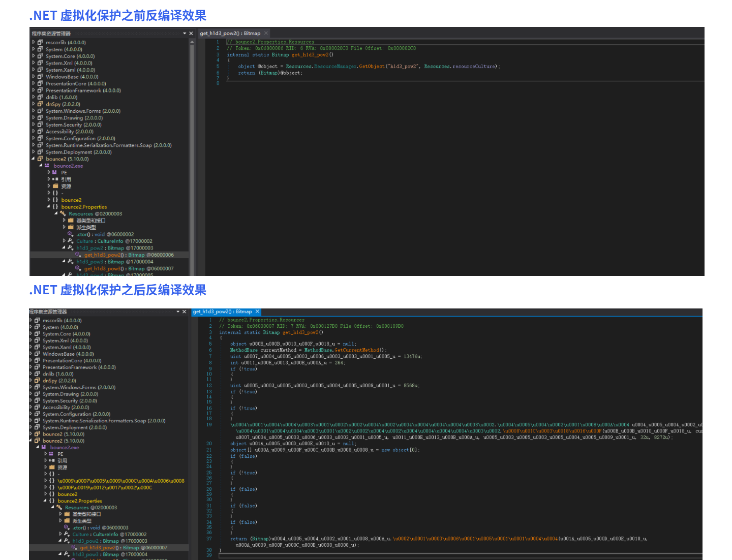Click the .ctor method icon at @06000002
732x560 pixels.
click(71, 234)
